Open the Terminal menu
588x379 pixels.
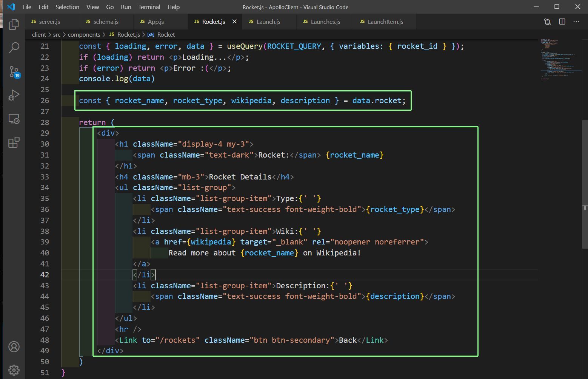[149, 7]
